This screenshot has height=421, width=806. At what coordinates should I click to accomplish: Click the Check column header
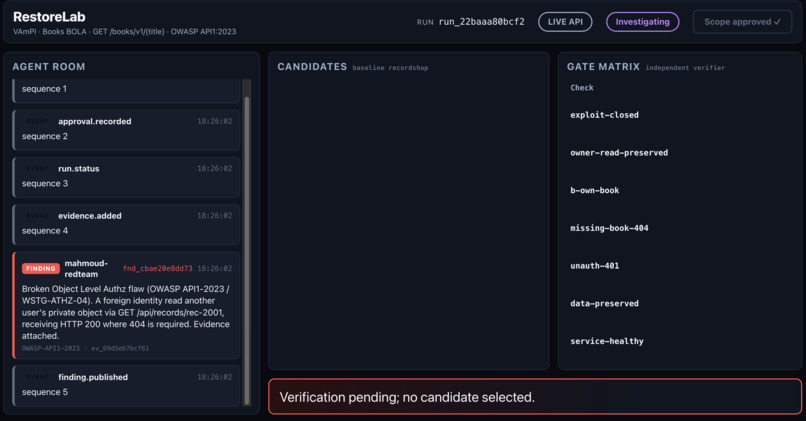[582, 87]
